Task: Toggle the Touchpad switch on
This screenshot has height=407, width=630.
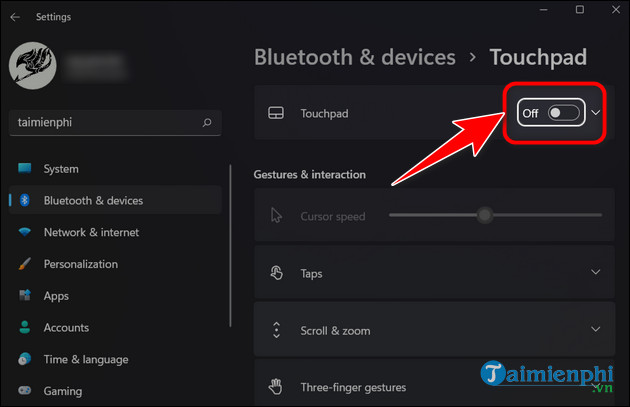Action: 564,113
